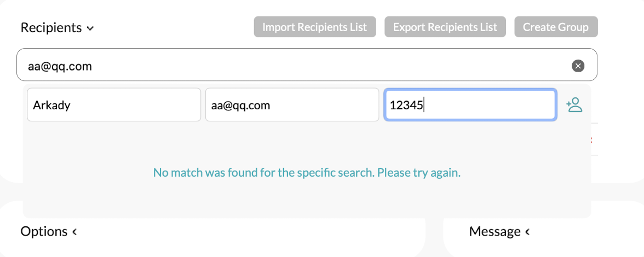Image resolution: width=644 pixels, height=257 pixels.
Task: Click the Import Recipients List button
Action: tap(314, 27)
